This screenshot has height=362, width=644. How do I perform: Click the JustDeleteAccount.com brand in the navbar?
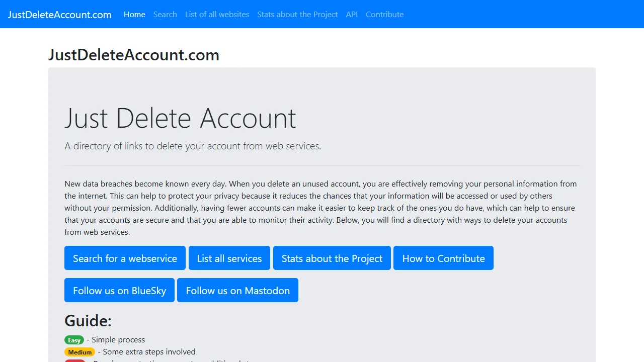[59, 15]
